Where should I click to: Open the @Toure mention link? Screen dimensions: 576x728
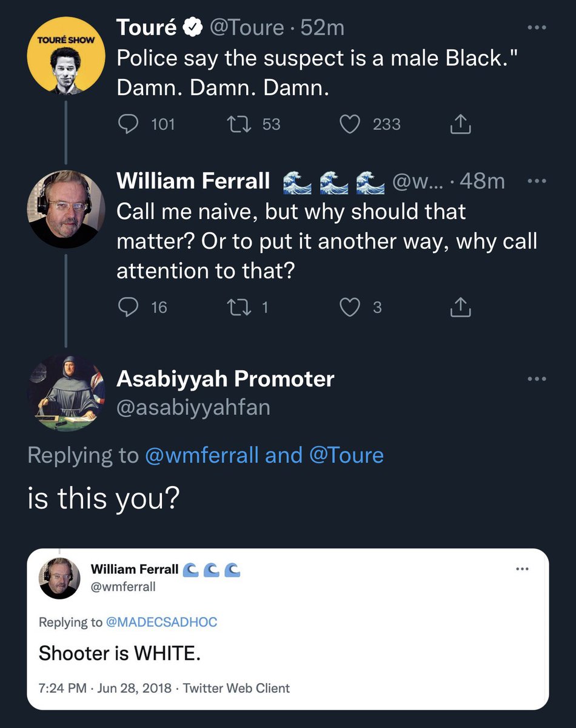point(346,455)
